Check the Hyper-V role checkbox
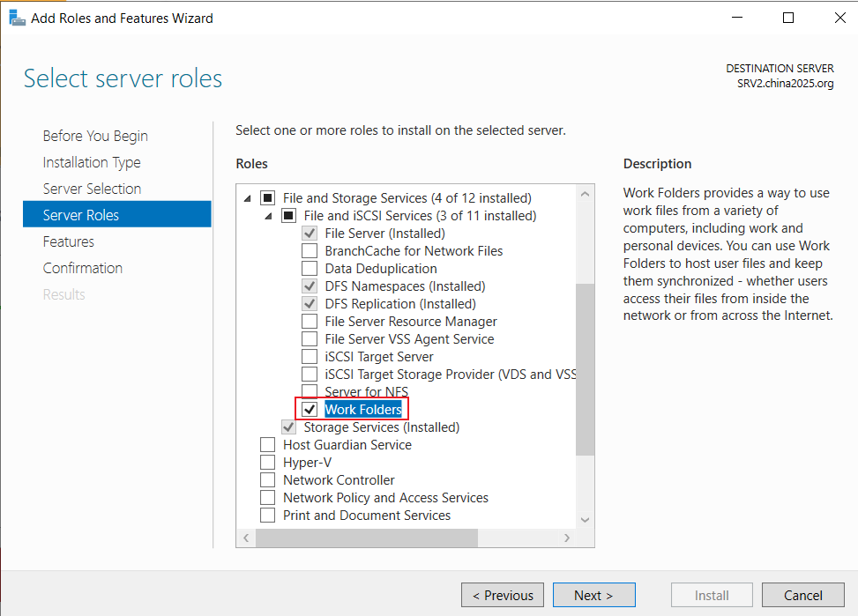Screen dimensions: 858x616 pyautogui.click(x=267, y=463)
